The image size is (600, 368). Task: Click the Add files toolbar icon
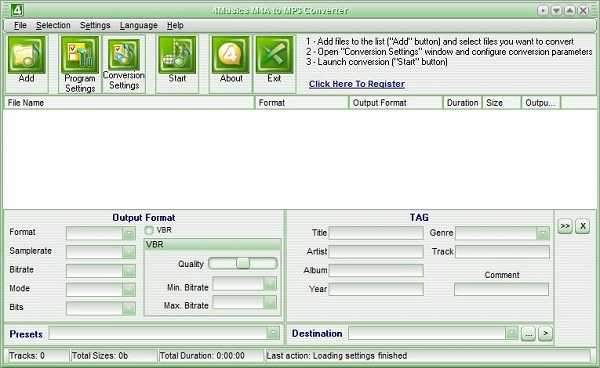coord(26,55)
